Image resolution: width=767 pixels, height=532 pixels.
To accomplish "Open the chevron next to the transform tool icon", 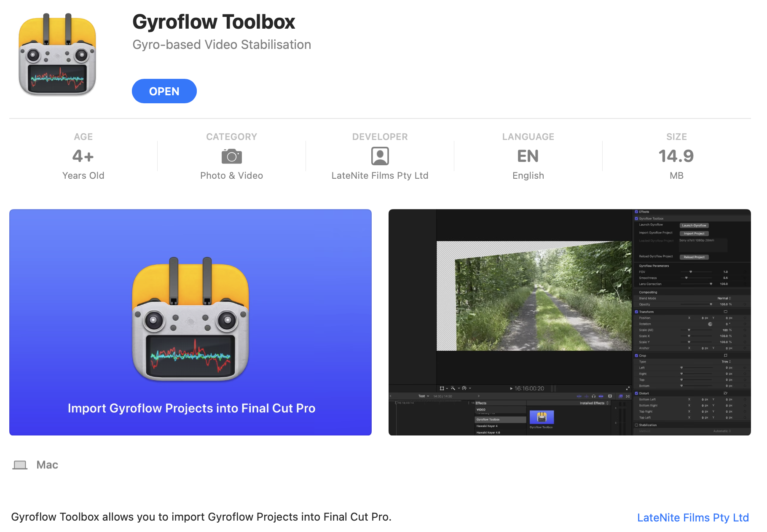I will [447, 388].
